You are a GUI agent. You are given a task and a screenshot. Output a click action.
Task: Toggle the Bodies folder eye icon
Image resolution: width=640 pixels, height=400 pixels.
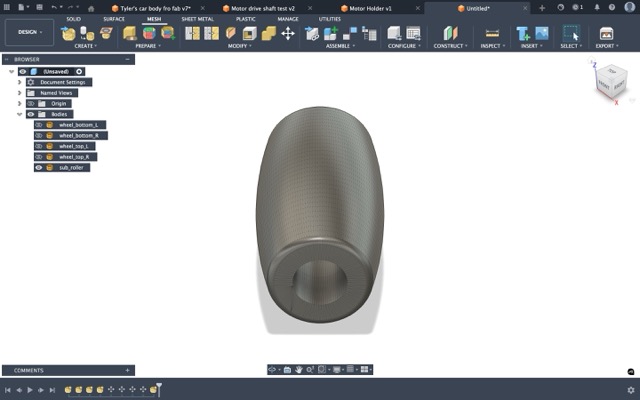[31, 114]
